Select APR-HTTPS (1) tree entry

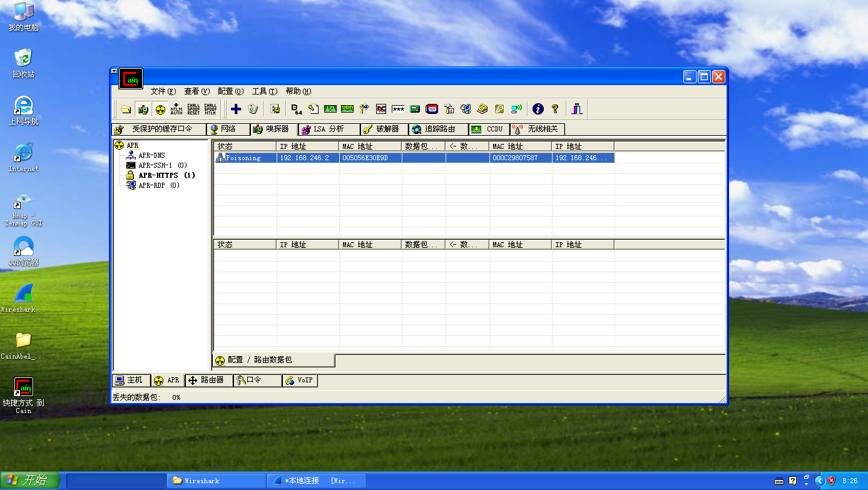coord(166,175)
